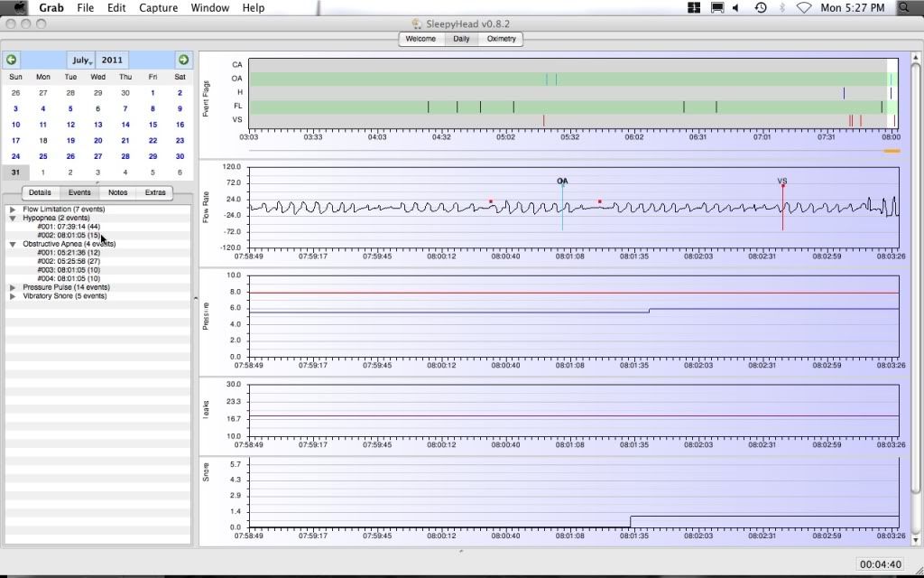Image resolution: width=924 pixels, height=578 pixels.
Task: Select Obstructive Apnea event #004: 08:01:05 (10)
Action: coord(69,279)
